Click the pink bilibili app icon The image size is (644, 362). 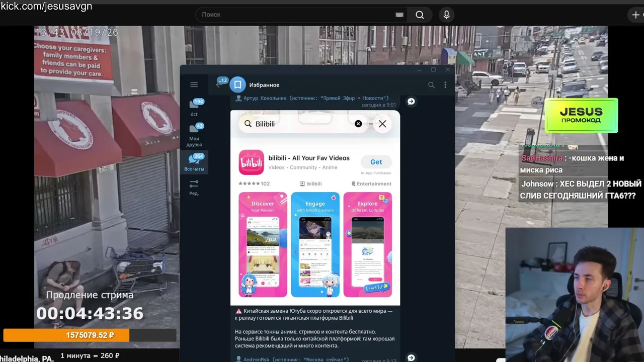coord(251,162)
